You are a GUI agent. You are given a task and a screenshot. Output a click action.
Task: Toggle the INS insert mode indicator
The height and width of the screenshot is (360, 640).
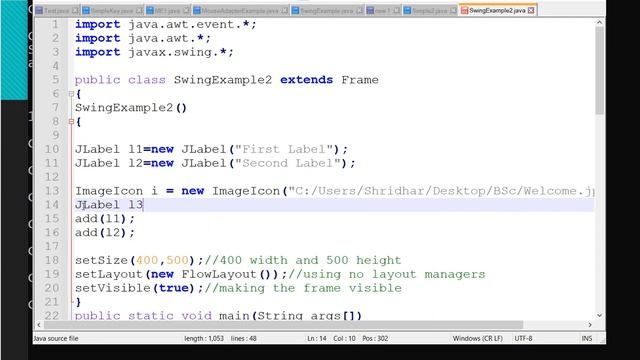tap(587, 338)
